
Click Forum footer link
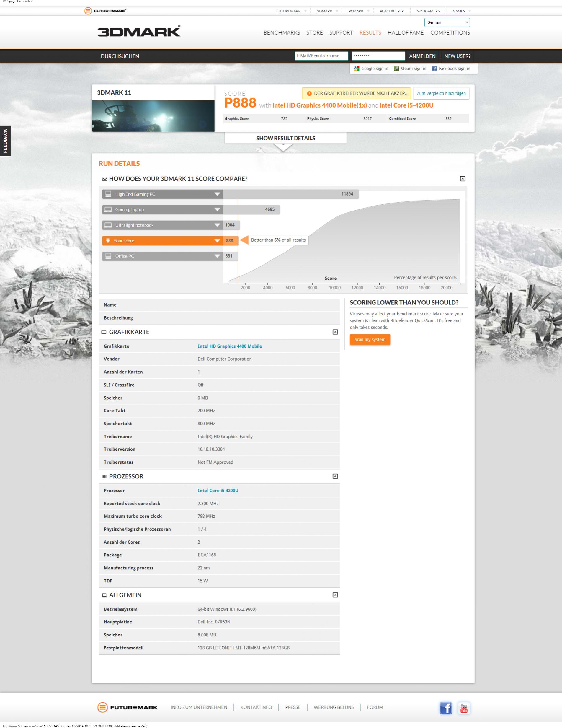click(375, 707)
